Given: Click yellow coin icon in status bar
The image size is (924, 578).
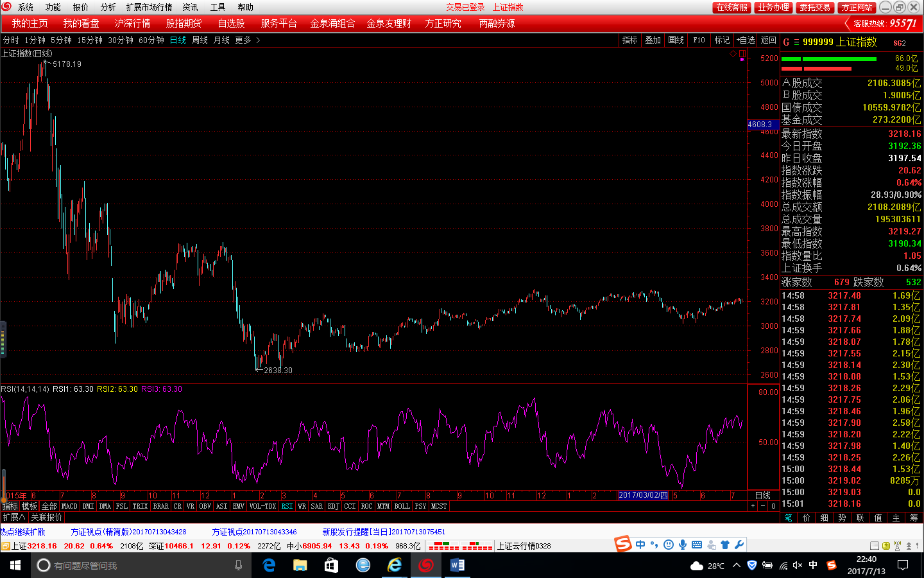Looking at the screenshot, I should click(x=886, y=546).
